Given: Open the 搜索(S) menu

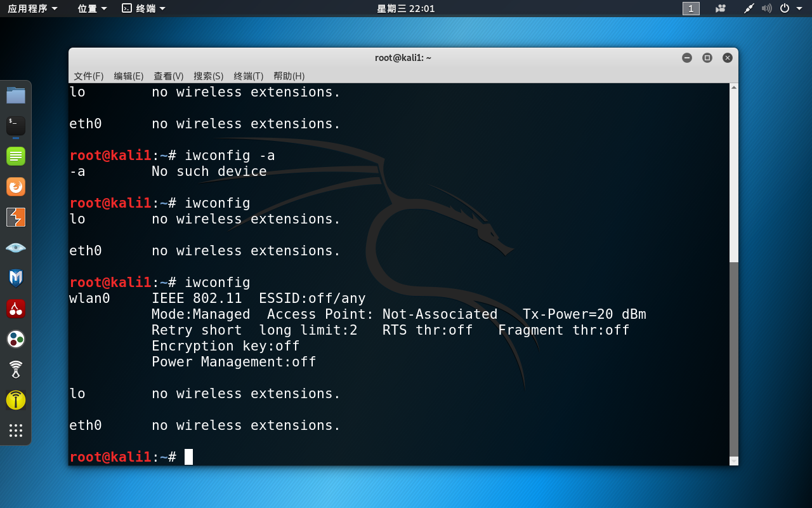Looking at the screenshot, I should coord(209,76).
